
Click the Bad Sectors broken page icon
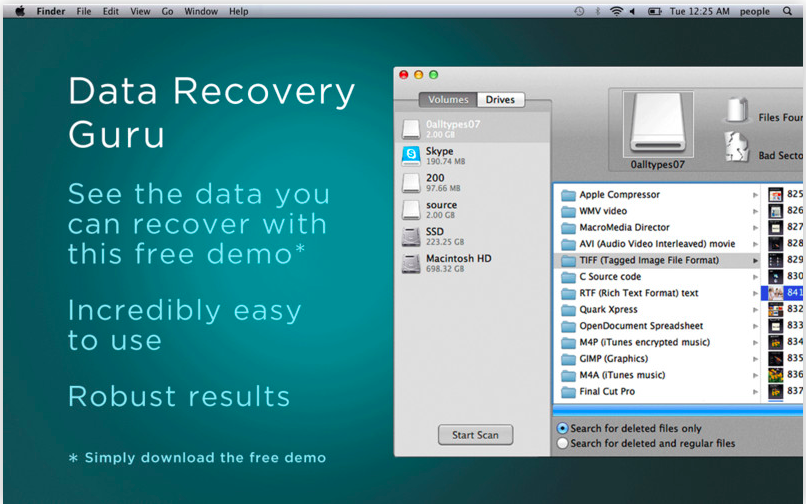(x=736, y=147)
